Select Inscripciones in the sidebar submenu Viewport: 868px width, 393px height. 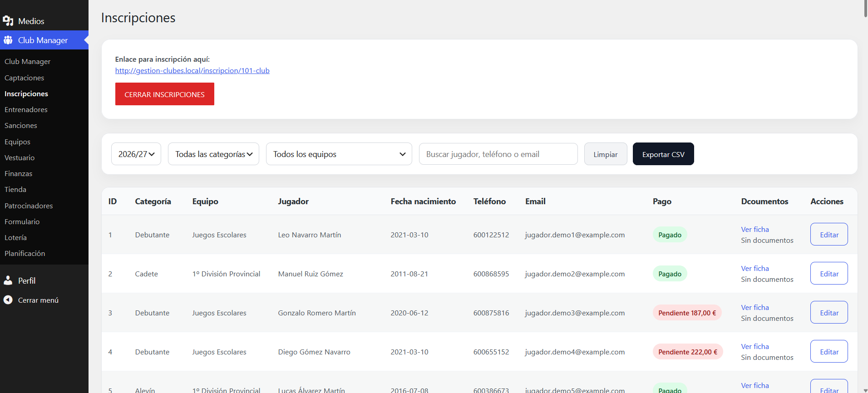point(26,93)
